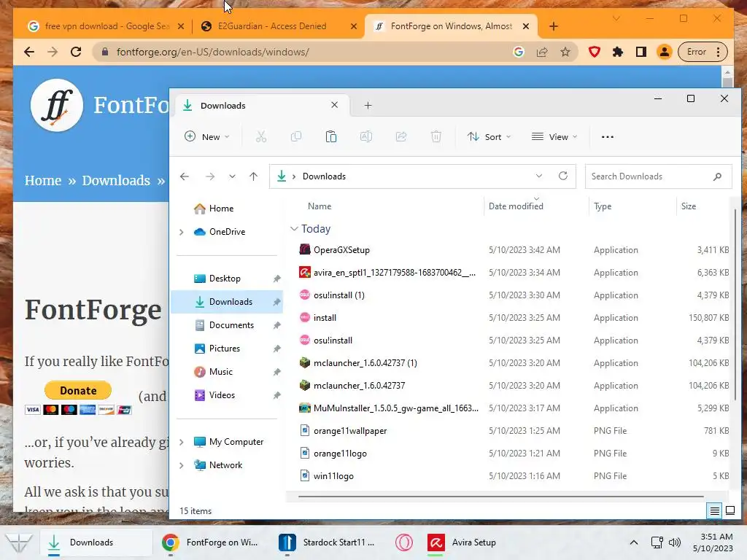
Task: Open Downloads breadcrumb link on FontForge page
Action: coord(116,181)
